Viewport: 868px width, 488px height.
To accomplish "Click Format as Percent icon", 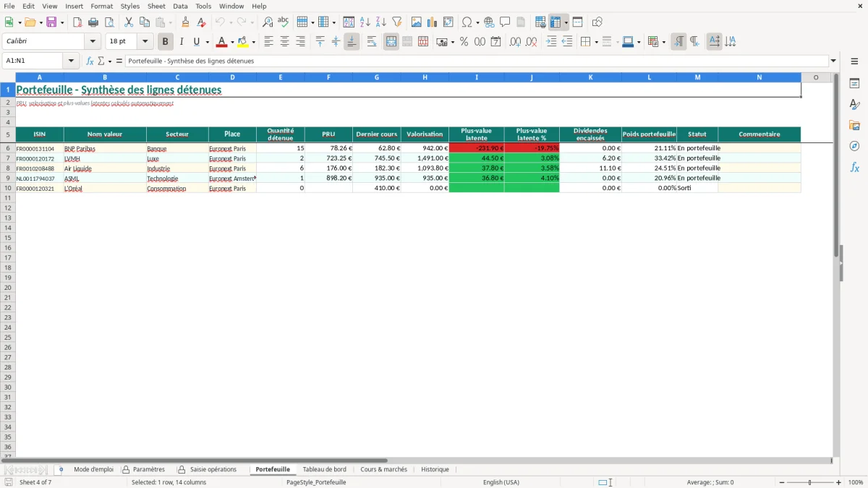I will 464,42.
